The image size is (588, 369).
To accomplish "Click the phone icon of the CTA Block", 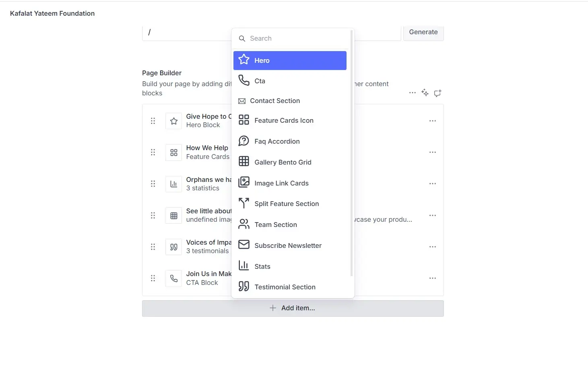I will [x=174, y=278].
